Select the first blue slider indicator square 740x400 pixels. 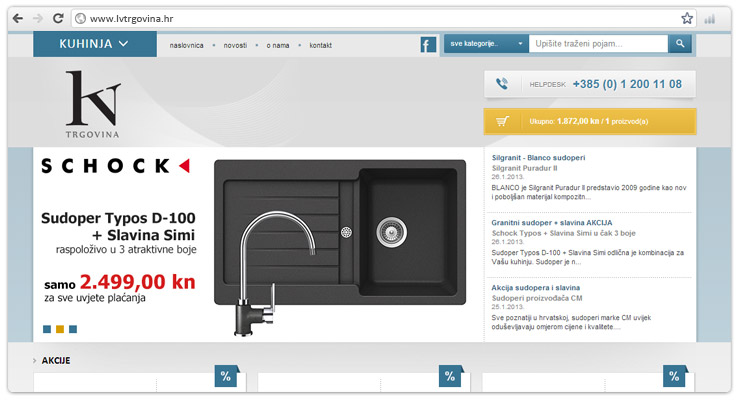click(47, 329)
